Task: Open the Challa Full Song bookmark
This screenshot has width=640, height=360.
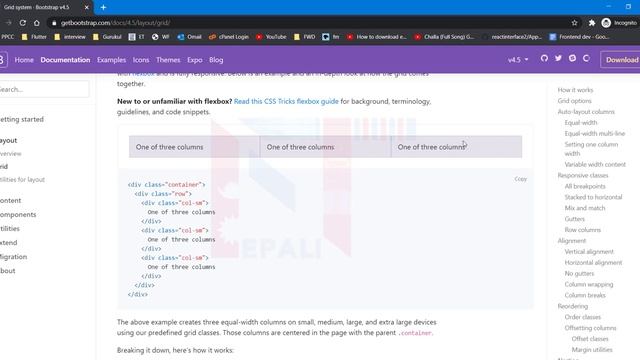Action: click(x=444, y=37)
